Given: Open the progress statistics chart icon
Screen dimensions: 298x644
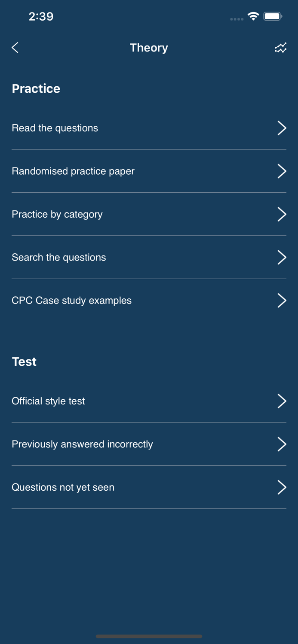Looking at the screenshot, I should (280, 48).
